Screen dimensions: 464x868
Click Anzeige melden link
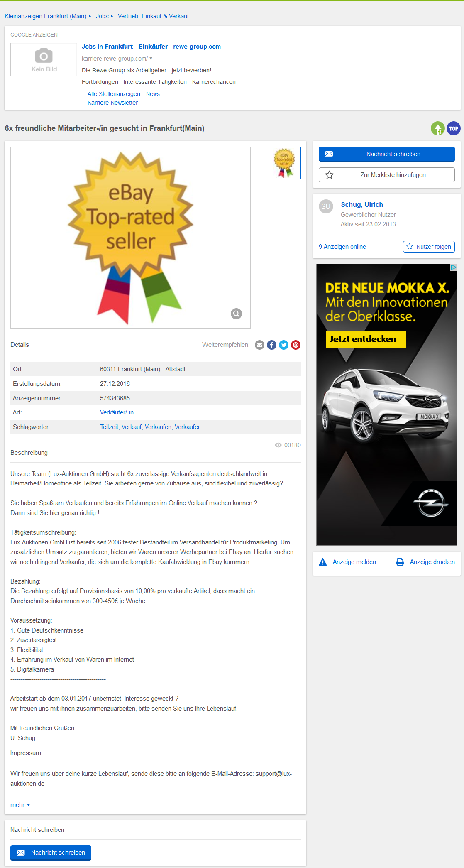354,562
